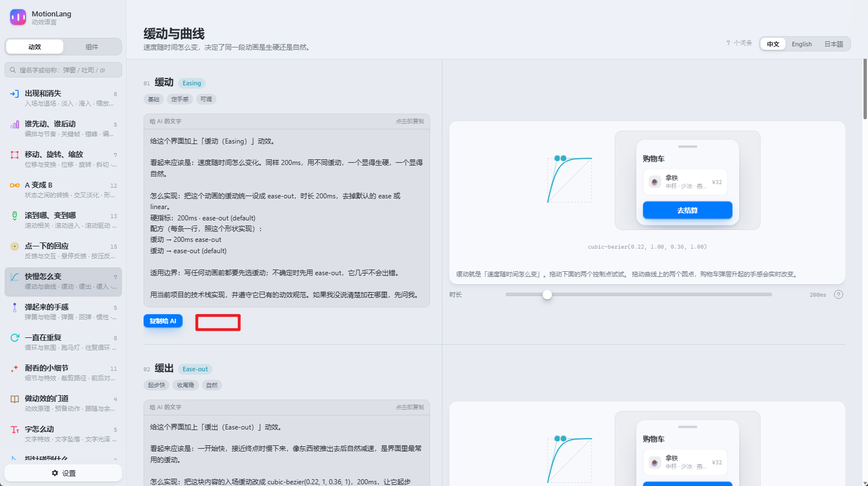Click the 定手感 tag
The height and width of the screenshot is (486, 868).
pyautogui.click(x=180, y=99)
